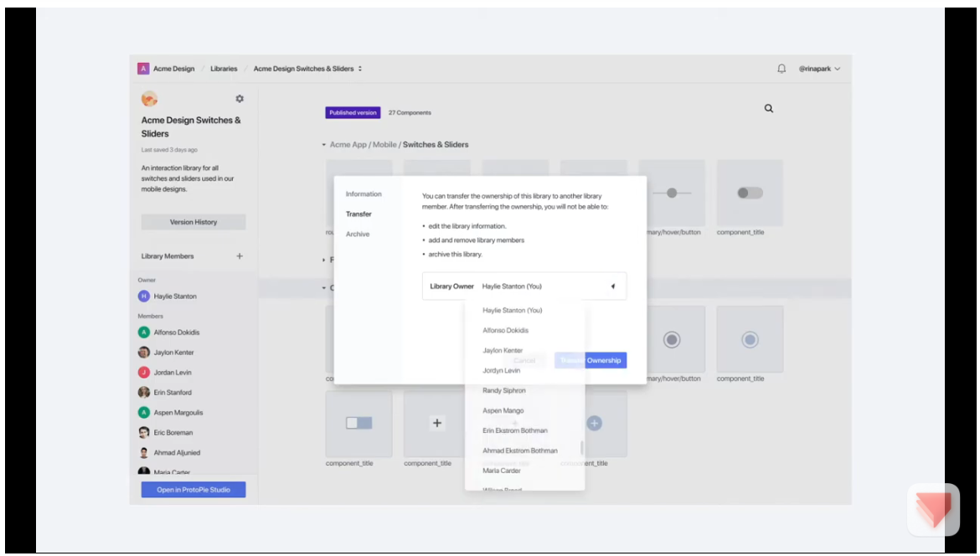The width and height of the screenshot is (980, 556).
Task: Click the name "Eric Boreman" in the sidebar
Action: (173, 432)
